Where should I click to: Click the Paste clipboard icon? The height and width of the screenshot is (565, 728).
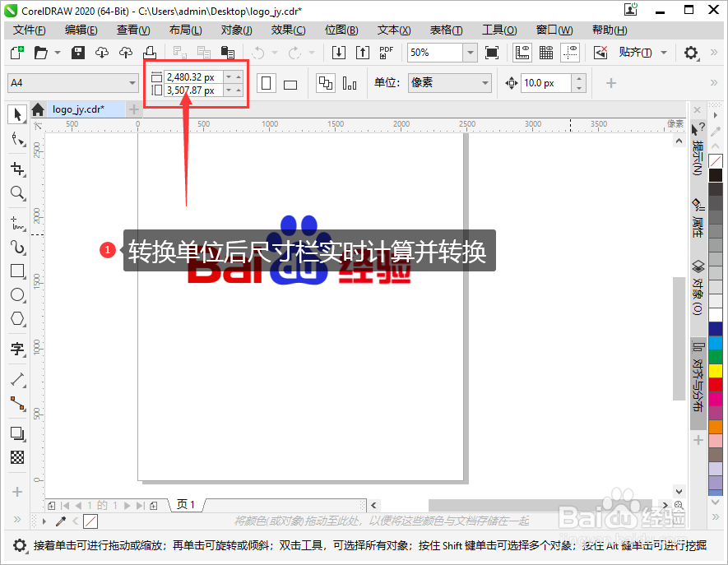point(228,53)
